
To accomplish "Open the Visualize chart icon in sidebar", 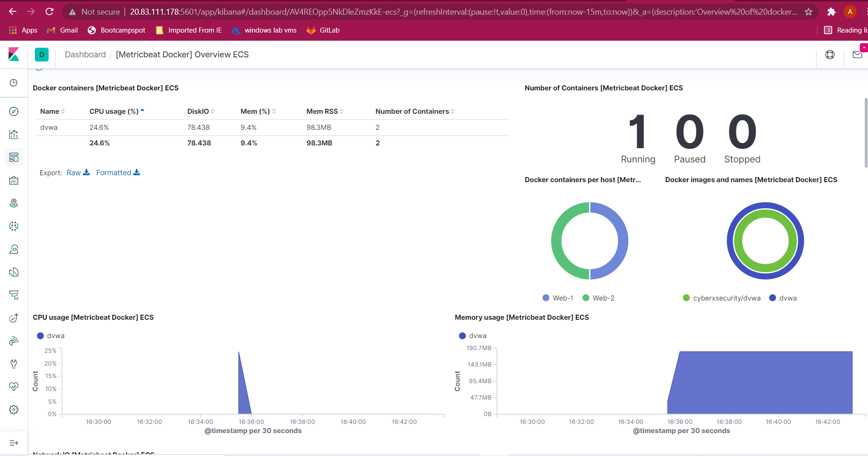I will coord(14,134).
